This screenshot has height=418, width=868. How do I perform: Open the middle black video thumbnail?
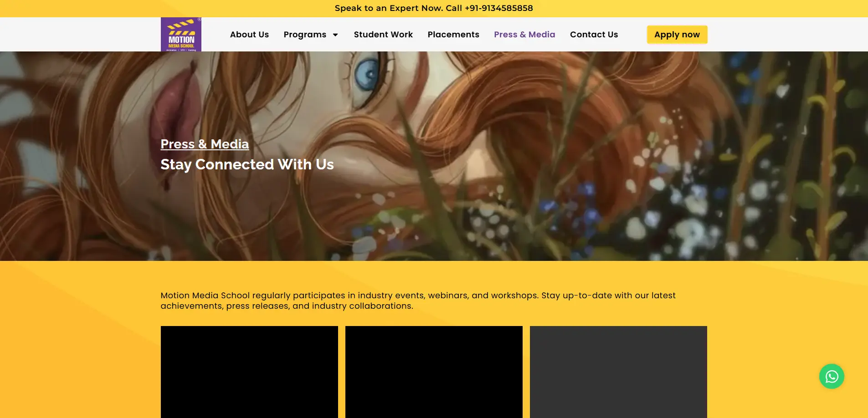434,372
